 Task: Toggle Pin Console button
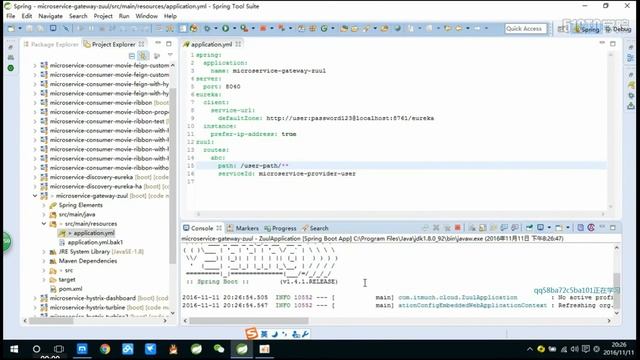pyautogui.click(x=529, y=228)
